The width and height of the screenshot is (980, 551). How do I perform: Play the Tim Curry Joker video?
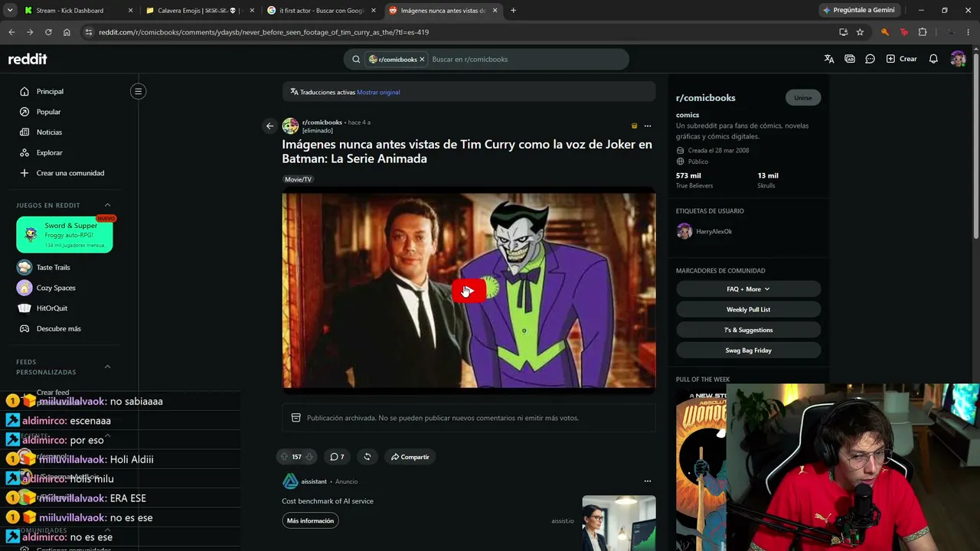pyautogui.click(x=469, y=291)
